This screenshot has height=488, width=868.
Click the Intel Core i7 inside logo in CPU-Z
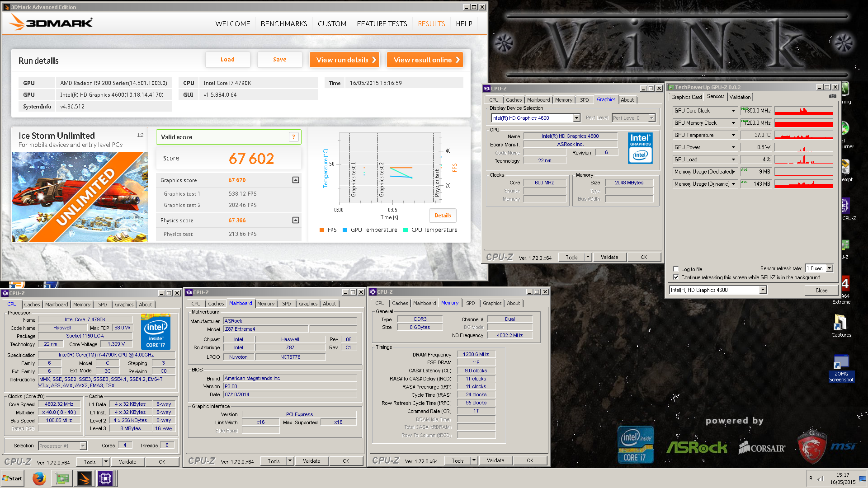pos(156,333)
